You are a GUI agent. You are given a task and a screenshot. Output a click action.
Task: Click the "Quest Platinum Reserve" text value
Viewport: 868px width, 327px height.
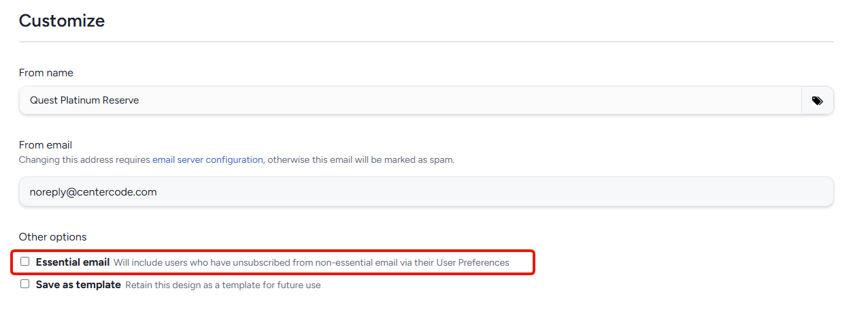tap(84, 101)
